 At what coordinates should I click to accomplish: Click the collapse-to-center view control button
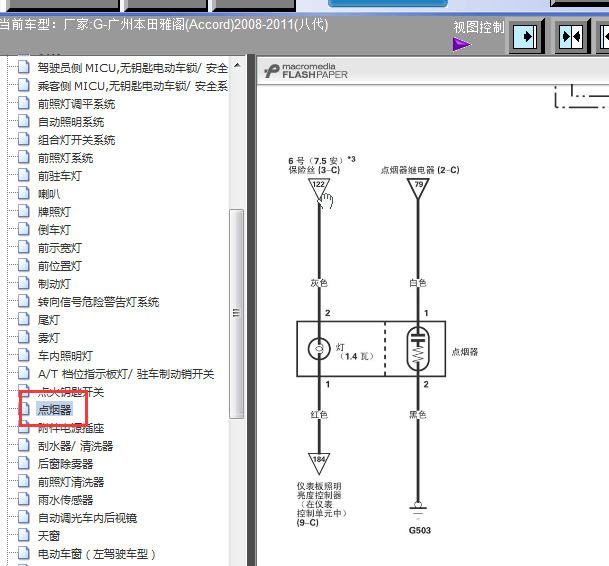(x=572, y=37)
